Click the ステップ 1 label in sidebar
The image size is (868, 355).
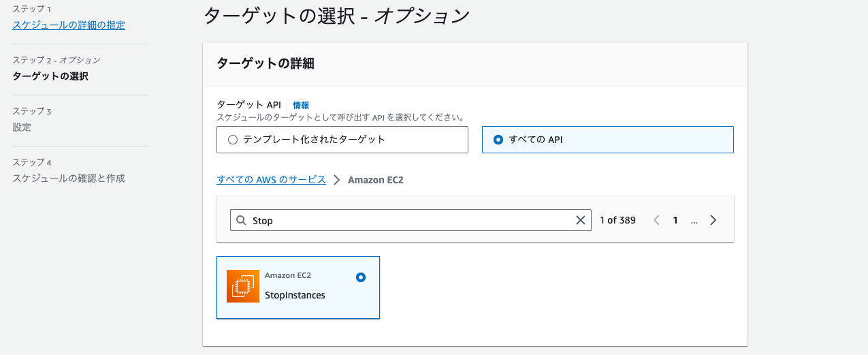click(31, 10)
